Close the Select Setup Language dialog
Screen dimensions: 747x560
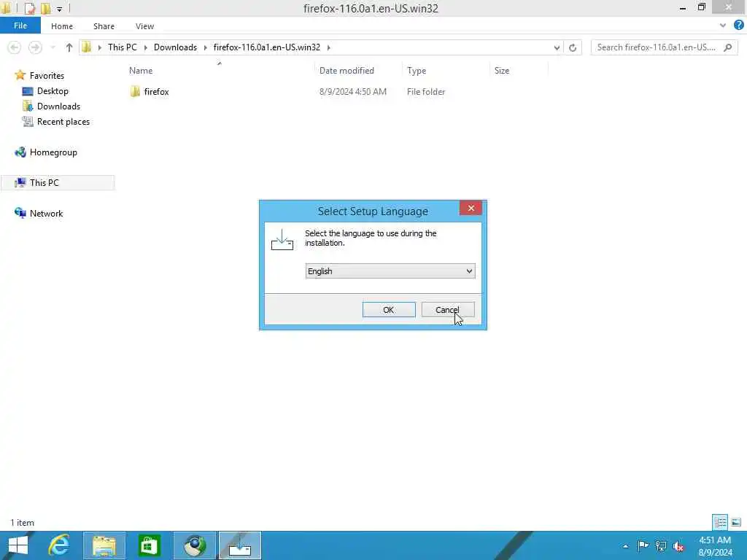click(471, 208)
